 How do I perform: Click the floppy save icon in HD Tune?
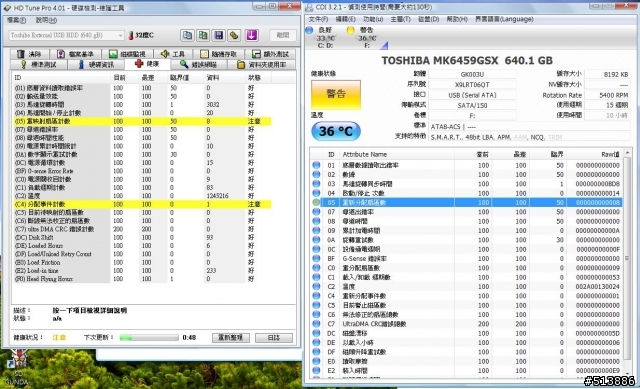[x=218, y=36]
